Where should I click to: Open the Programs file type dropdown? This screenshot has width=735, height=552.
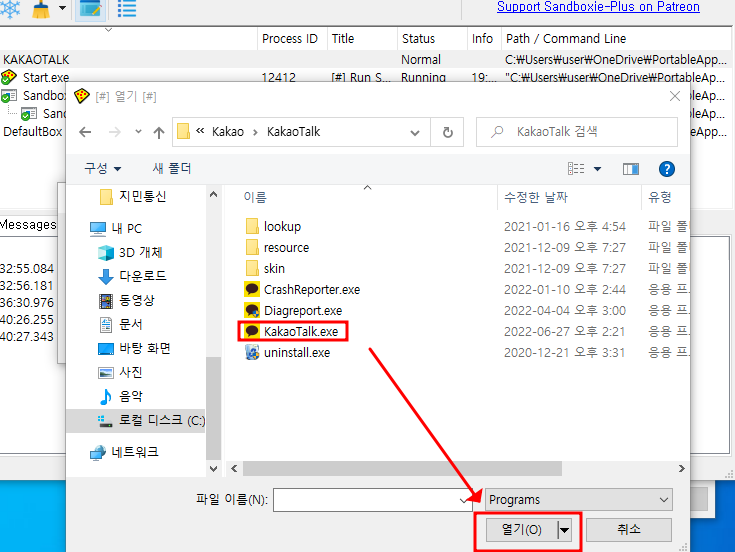578,500
